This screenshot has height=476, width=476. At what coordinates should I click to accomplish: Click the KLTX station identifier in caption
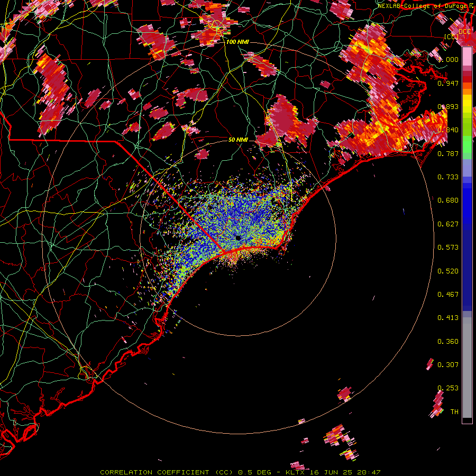click(296, 472)
